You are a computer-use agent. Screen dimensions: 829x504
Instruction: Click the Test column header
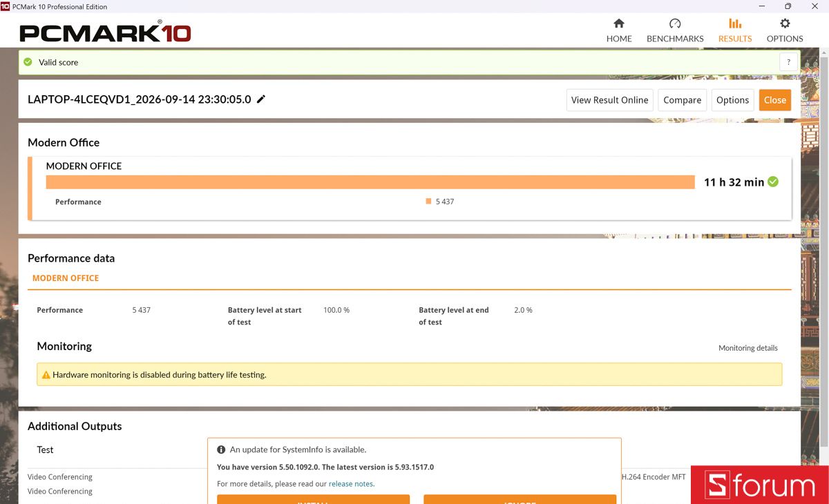[45, 449]
